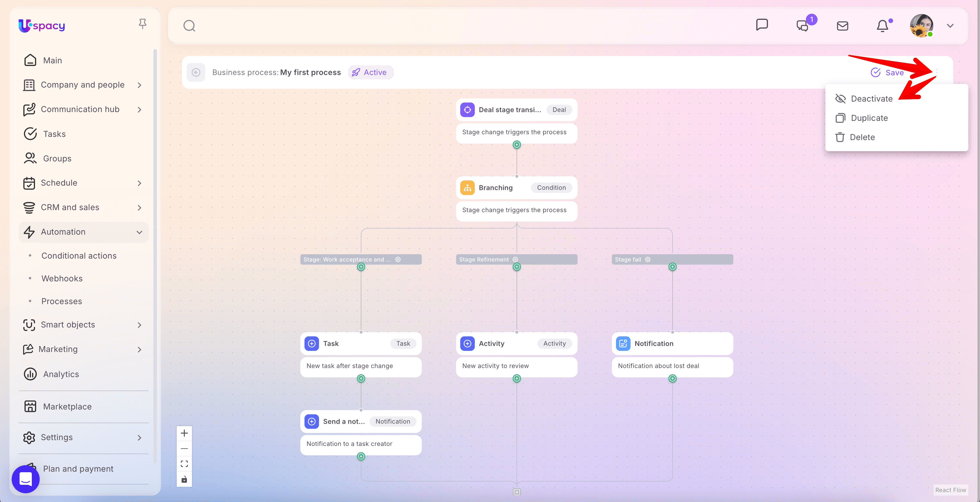Select Delete from the context menu
The image size is (980, 502).
click(x=862, y=137)
